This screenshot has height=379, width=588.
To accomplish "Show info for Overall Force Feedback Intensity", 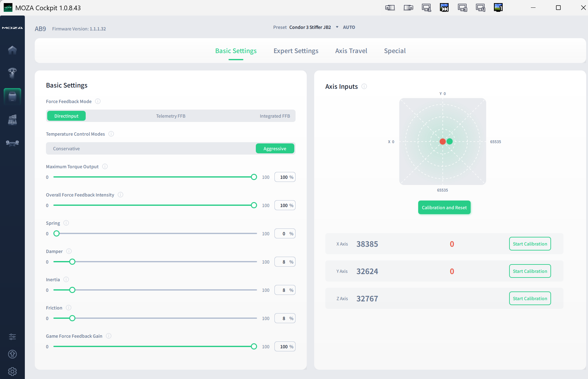I will click(120, 195).
